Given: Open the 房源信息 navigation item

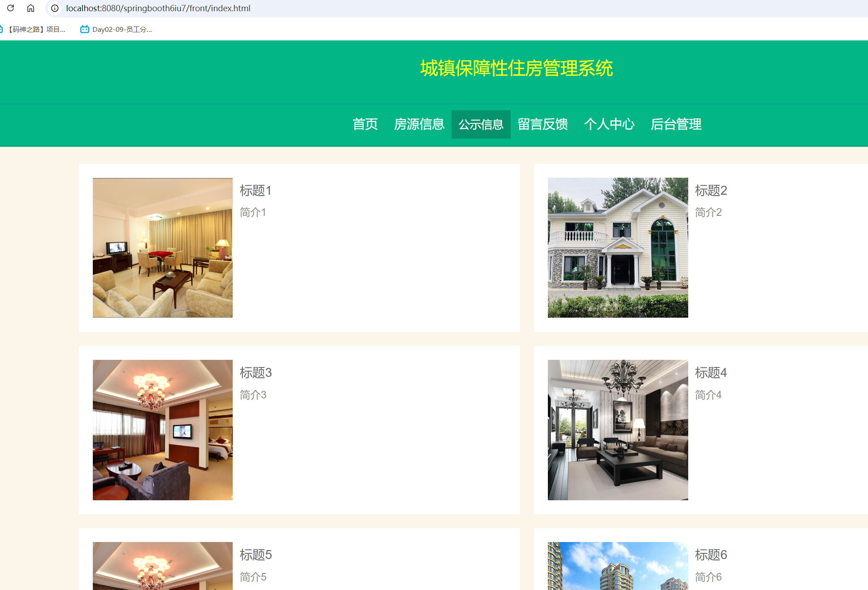Looking at the screenshot, I should (x=419, y=124).
